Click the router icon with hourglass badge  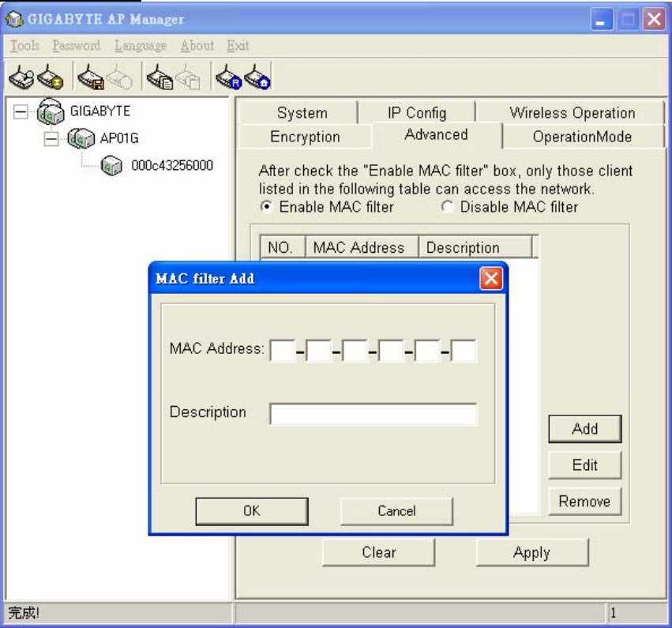click(x=50, y=77)
